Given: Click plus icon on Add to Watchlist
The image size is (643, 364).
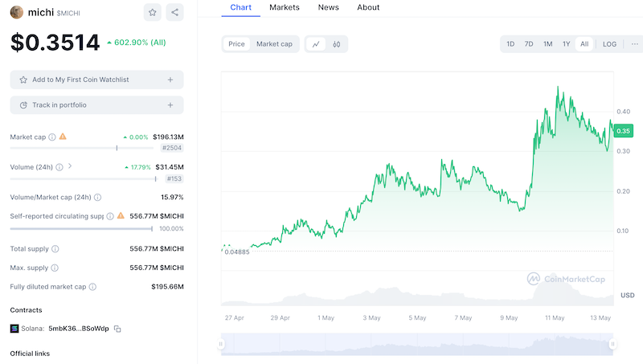Looking at the screenshot, I should point(170,80).
